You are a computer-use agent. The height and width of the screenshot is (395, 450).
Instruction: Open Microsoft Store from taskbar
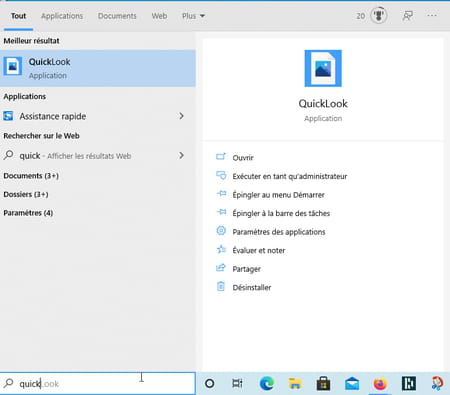323,383
